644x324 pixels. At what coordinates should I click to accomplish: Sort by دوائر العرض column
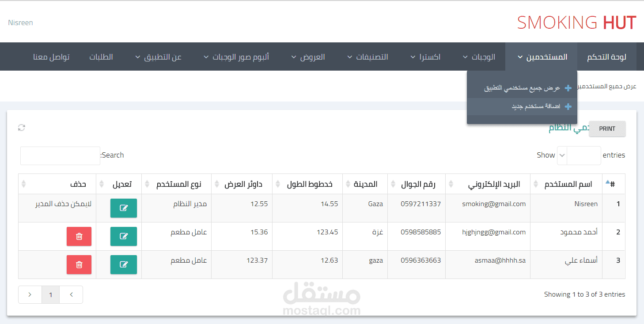point(242,184)
